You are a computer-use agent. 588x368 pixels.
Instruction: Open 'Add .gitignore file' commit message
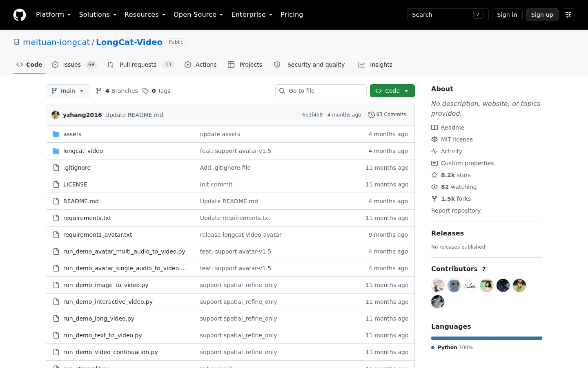point(225,168)
